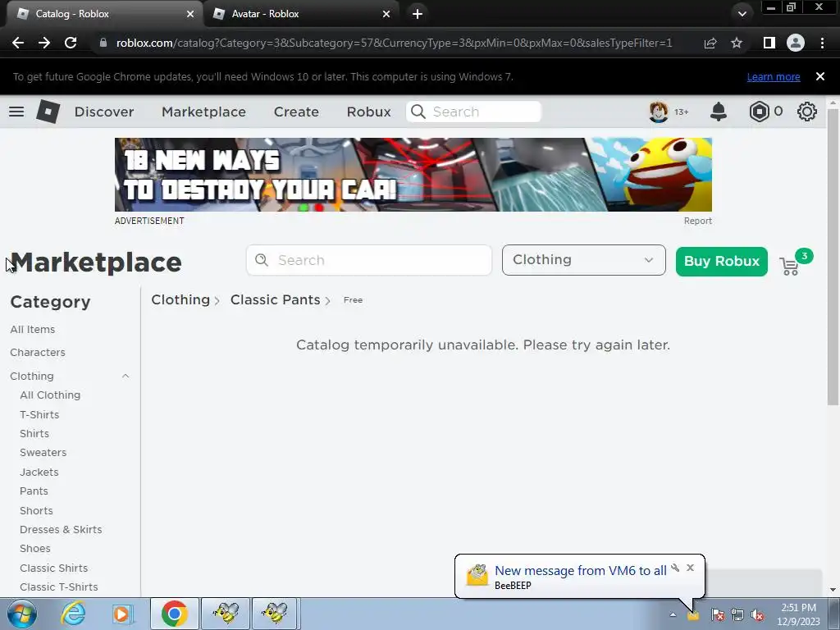Open the New message from VM6 notification

click(580, 571)
